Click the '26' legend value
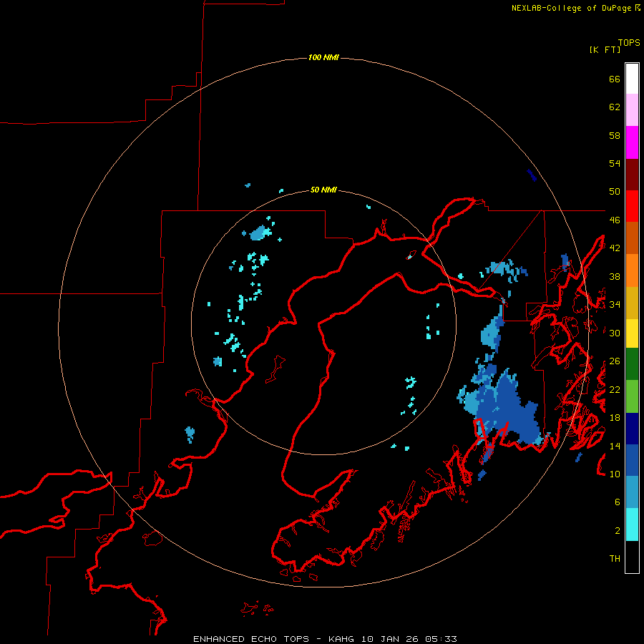 (x=615, y=361)
